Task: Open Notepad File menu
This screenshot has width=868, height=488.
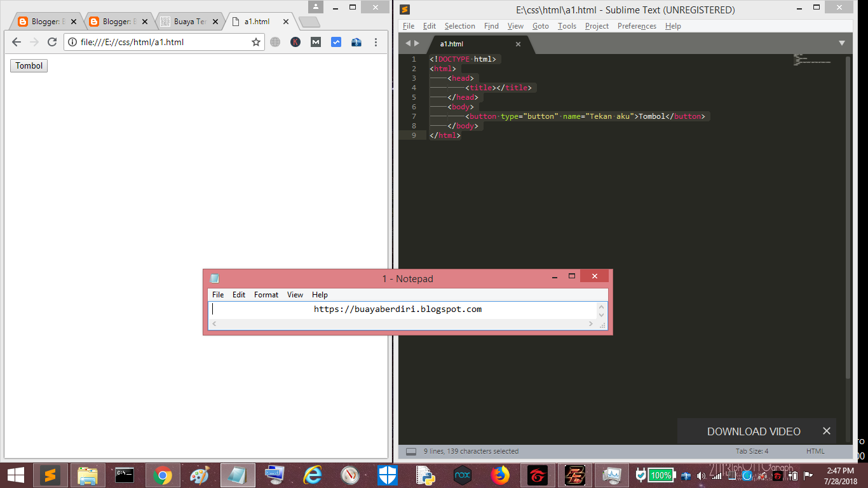Action: tap(218, 295)
